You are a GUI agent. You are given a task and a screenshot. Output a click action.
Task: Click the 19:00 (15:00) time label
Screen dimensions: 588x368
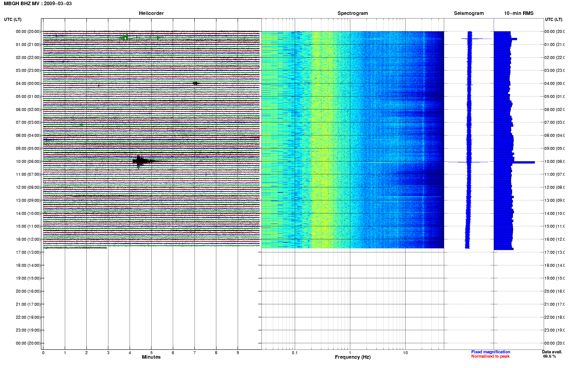[28, 278]
